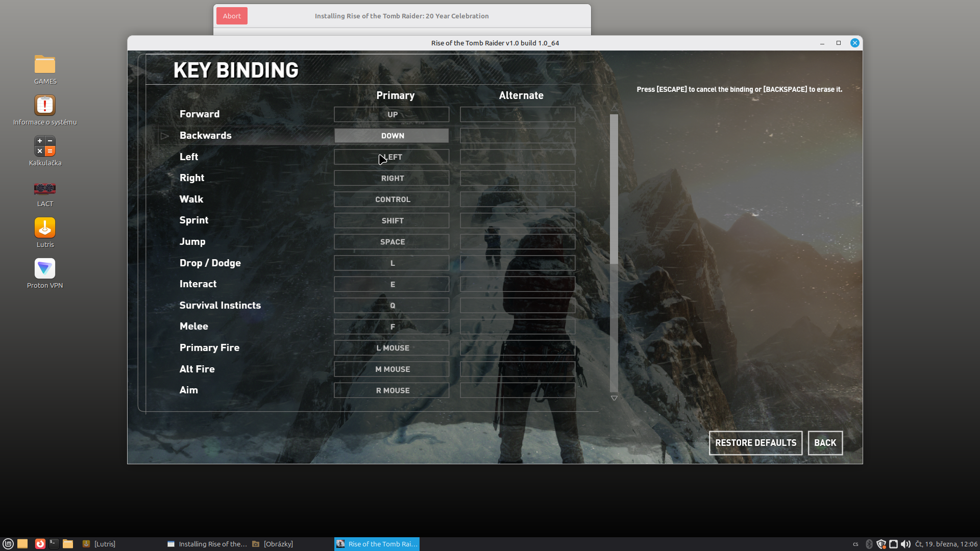Image resolution: width=980 pixels, height=551 pixels.
Task: Open the LACT desktop icon
Action: 45,189
